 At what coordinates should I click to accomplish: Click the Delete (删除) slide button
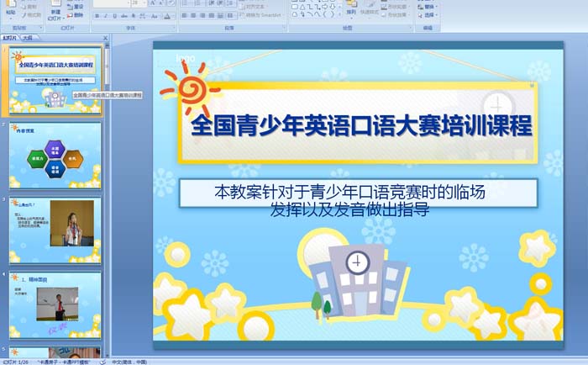pos(76,15)
